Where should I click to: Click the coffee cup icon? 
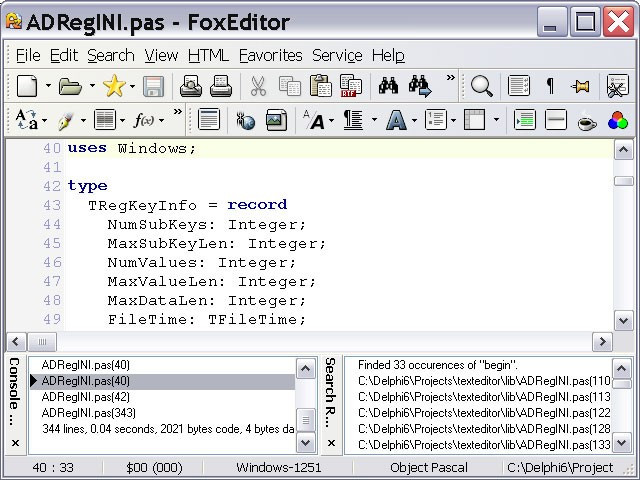coord(587,122)
